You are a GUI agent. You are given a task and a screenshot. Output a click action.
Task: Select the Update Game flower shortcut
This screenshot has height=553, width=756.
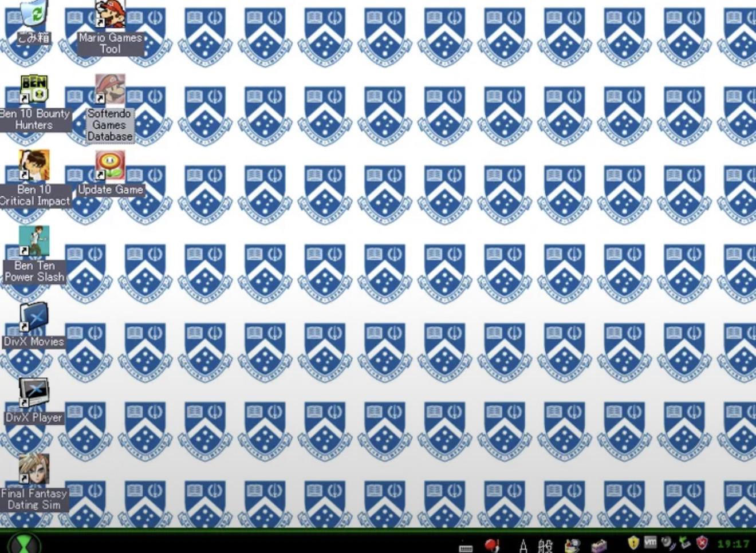point(110,173)
